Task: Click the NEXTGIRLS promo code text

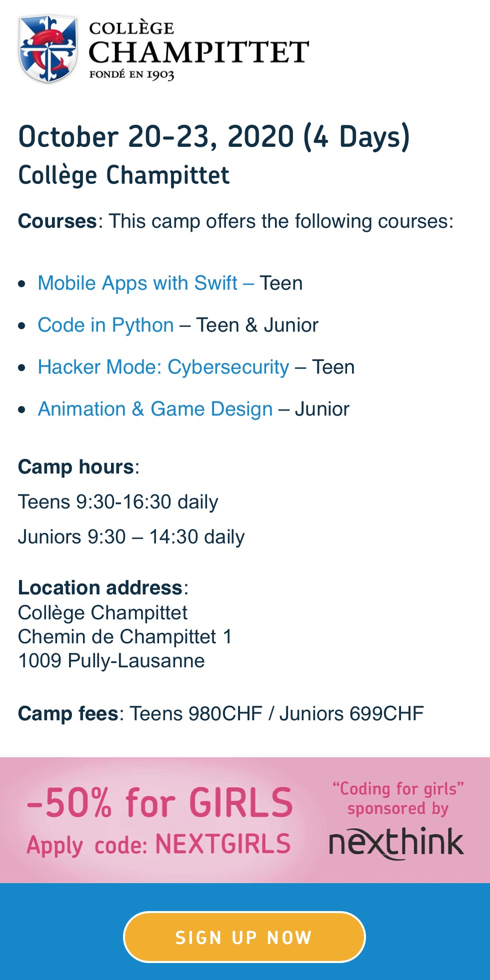Action: (223, 845)
